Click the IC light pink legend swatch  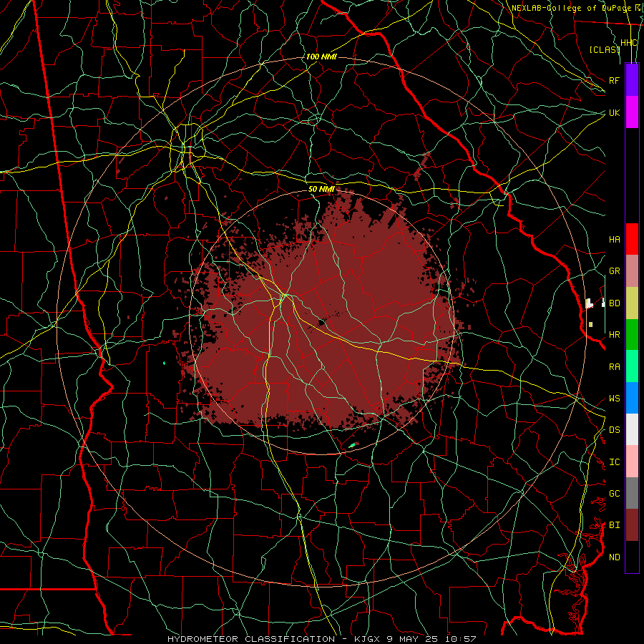click(x=632, y=462)
